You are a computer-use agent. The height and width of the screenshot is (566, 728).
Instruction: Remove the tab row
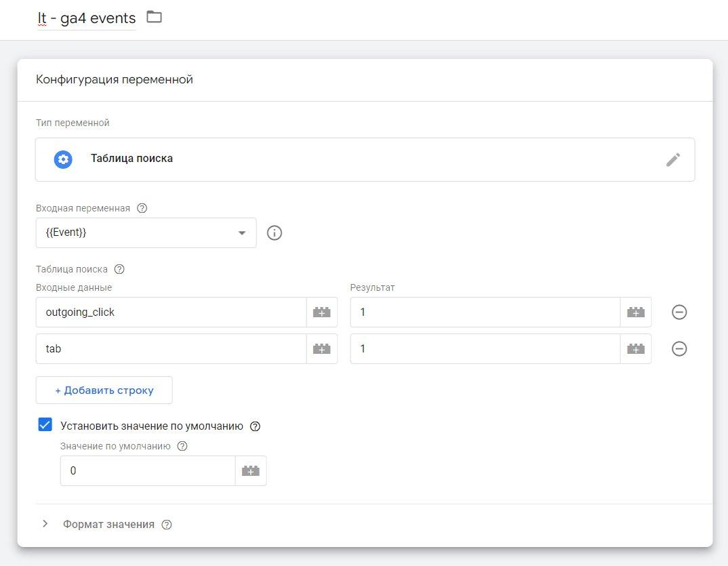click(x=679, y=349)
